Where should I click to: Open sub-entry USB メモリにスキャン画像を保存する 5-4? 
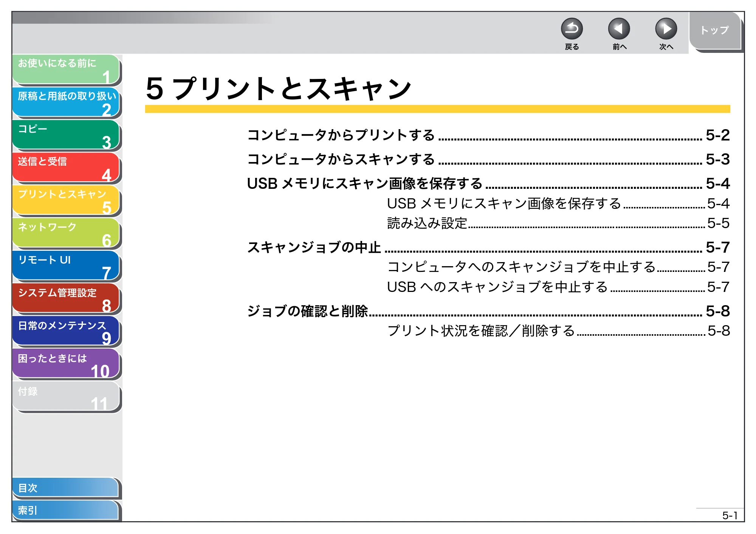pyautogui.click(x=558, y=204)
